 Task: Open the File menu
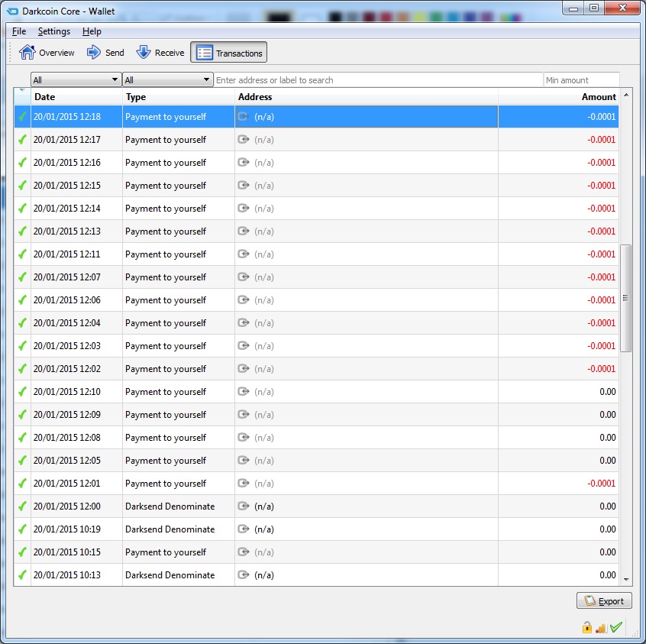point(19,31)
